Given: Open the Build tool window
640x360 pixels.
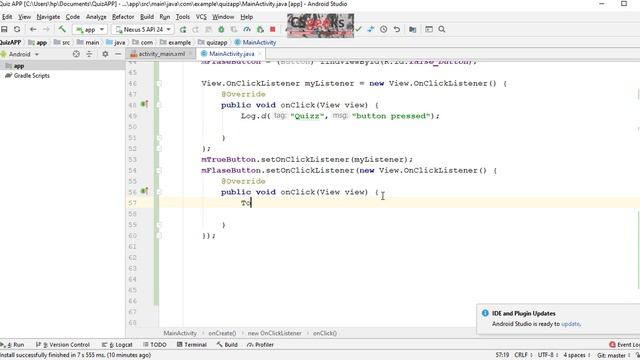Looking at the screenshot, I should [227, 344].
